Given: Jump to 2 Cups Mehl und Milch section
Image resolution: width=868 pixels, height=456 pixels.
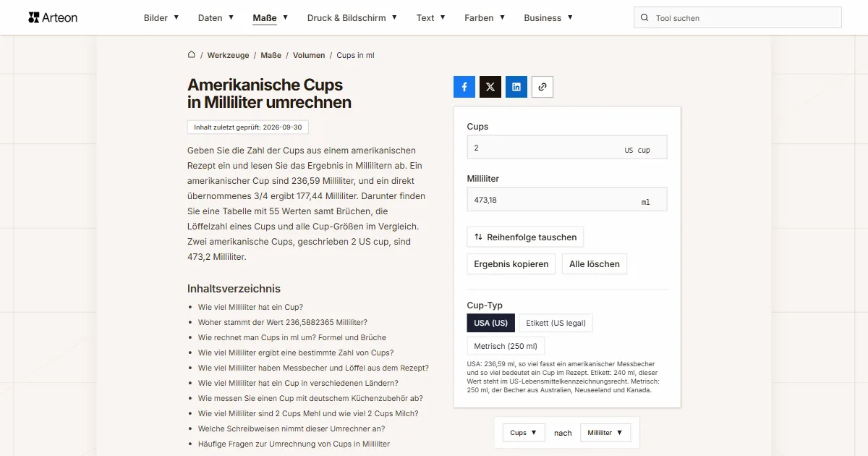Looking at the screenshot, I should [x=308, y=413].
